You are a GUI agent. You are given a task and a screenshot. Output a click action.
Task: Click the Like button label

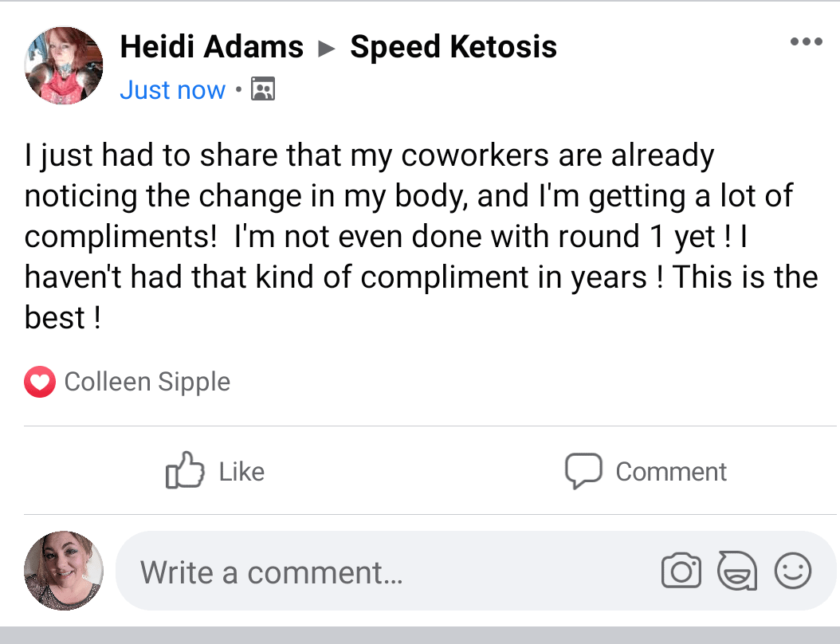click(241, 472)
